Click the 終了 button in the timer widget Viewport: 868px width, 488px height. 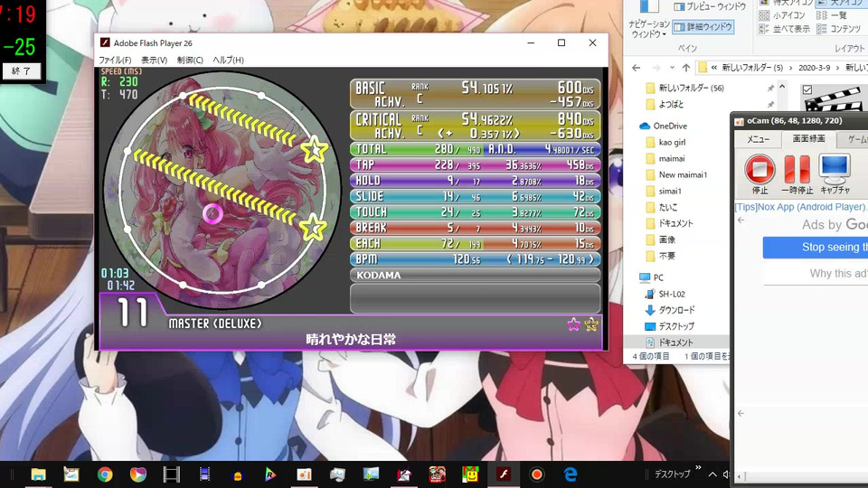[x=22, y=70]
